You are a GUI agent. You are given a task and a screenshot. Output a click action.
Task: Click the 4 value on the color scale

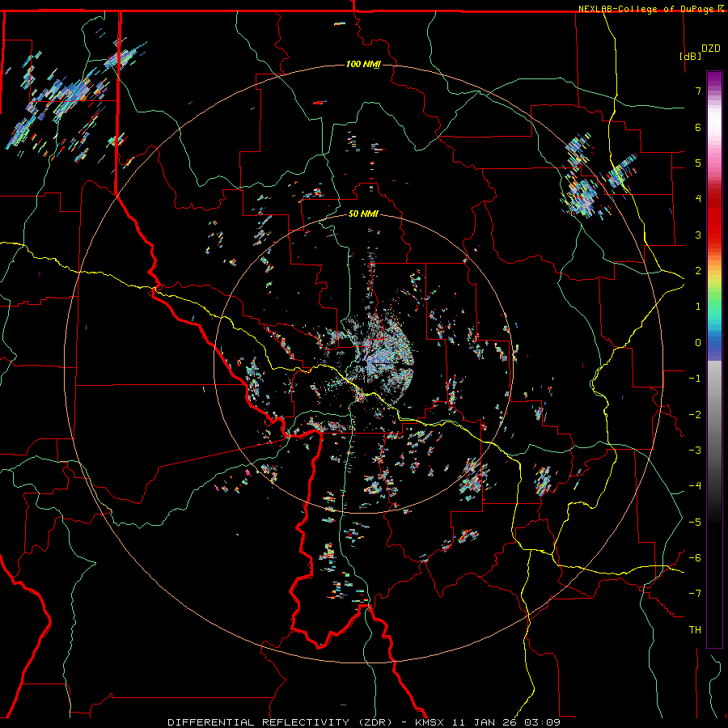[x=698, y=199]
